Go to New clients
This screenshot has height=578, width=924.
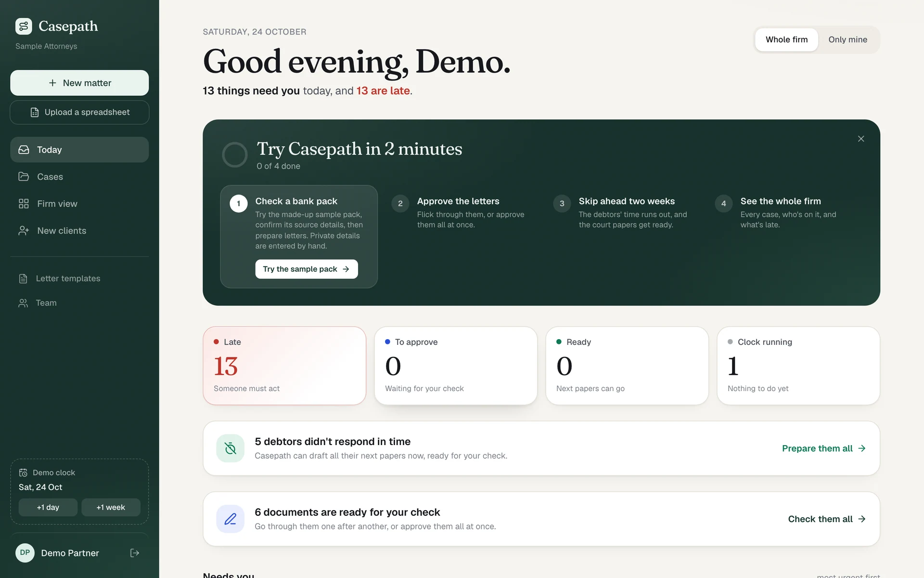[x=79, y=231]
